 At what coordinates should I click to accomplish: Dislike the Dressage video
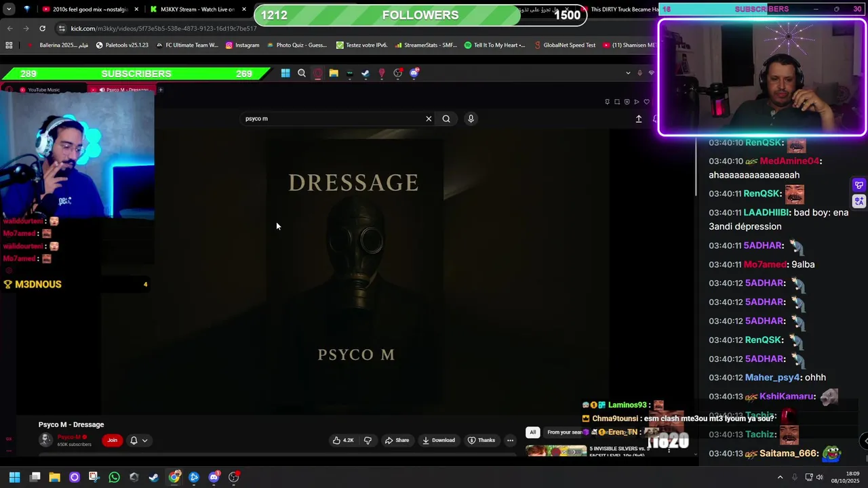coord(368,441)
